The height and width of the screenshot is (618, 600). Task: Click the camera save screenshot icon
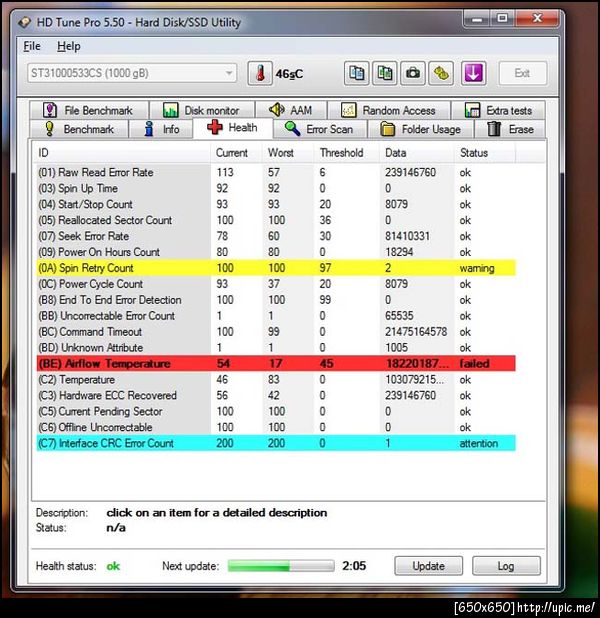coord(413,73)
